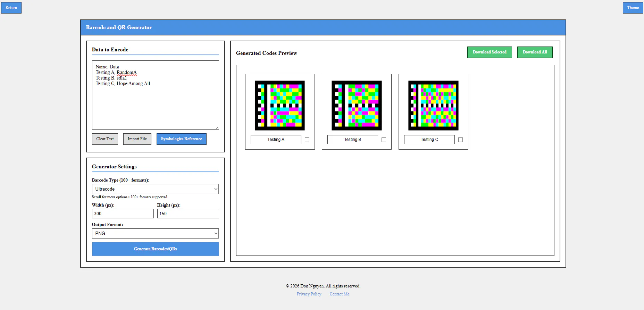Image resolution: width=644 pixels, height=310 pixels.
Task: Click the Return button
Action: pyautogui.click(x=11, y=8)
